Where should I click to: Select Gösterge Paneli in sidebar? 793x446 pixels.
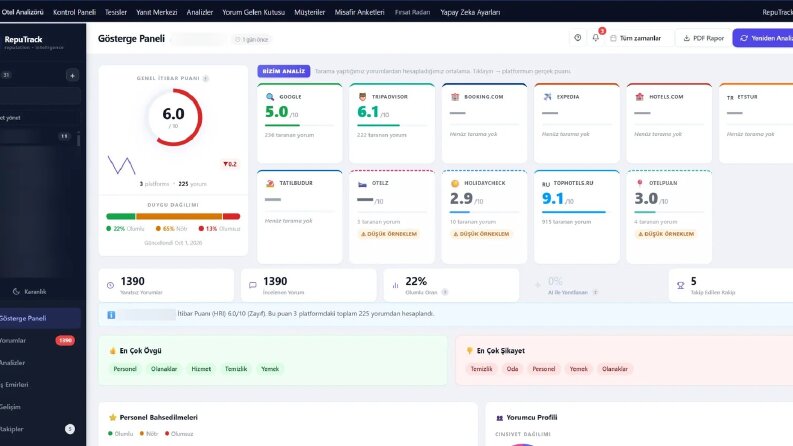click(x=39, y=318)
